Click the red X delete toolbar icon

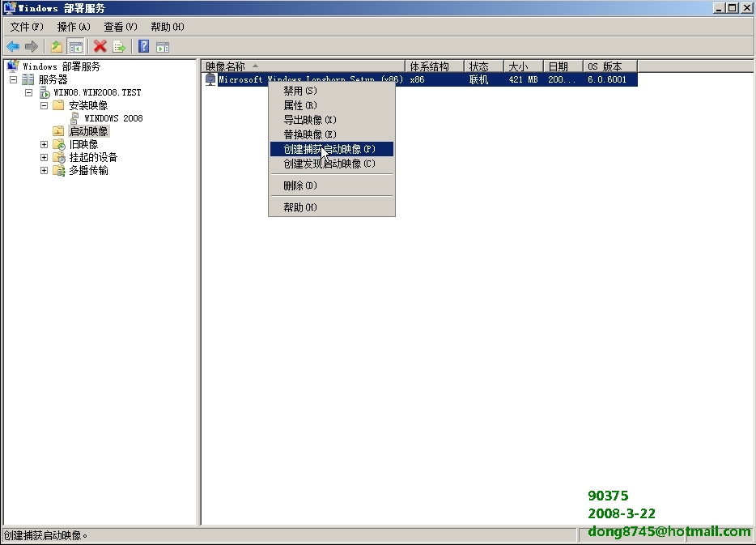tap(100, 47)
